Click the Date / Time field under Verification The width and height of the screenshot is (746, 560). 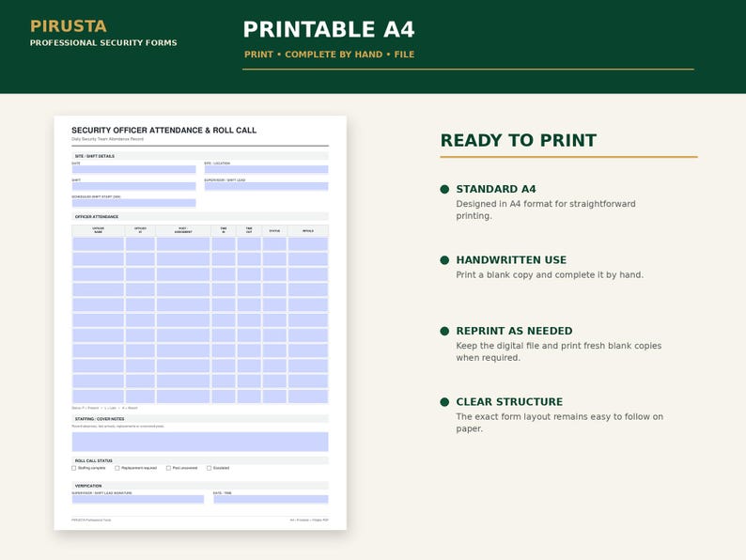pyautogui.click(x=271, y=499)
